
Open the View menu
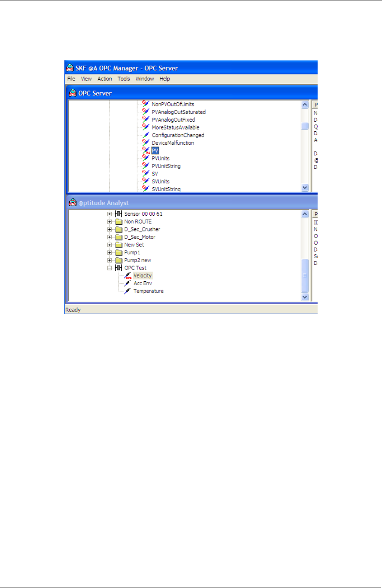click(86, 79)
